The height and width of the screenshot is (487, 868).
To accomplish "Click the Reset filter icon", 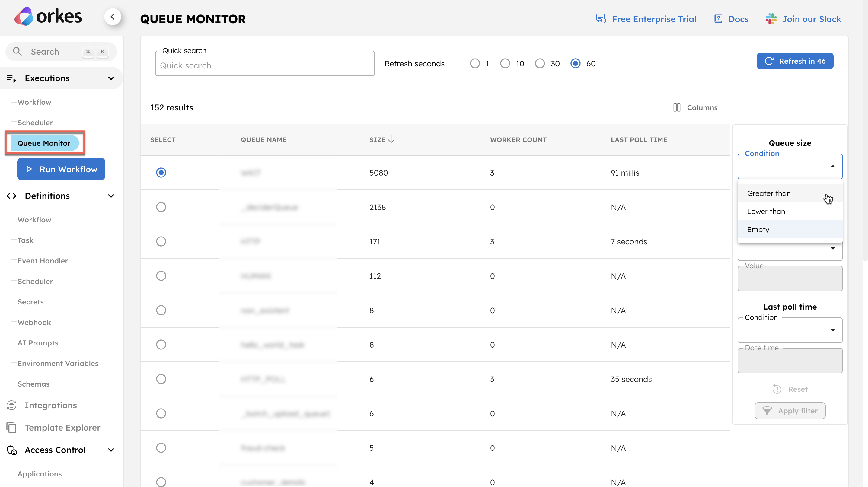I will tap(777, 389).
